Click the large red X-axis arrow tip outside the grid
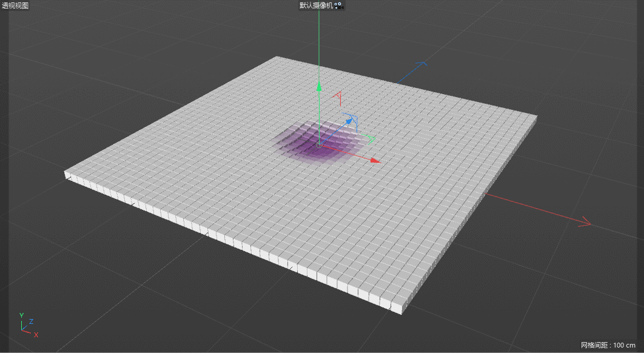Image resolution: width=644 pixels, height=353 pixels. click(585, 223)
